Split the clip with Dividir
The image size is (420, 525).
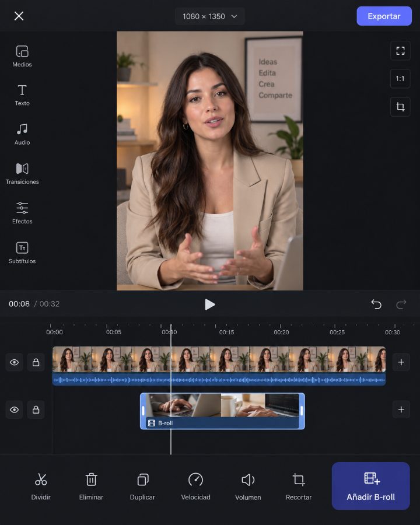pos(41,487)
